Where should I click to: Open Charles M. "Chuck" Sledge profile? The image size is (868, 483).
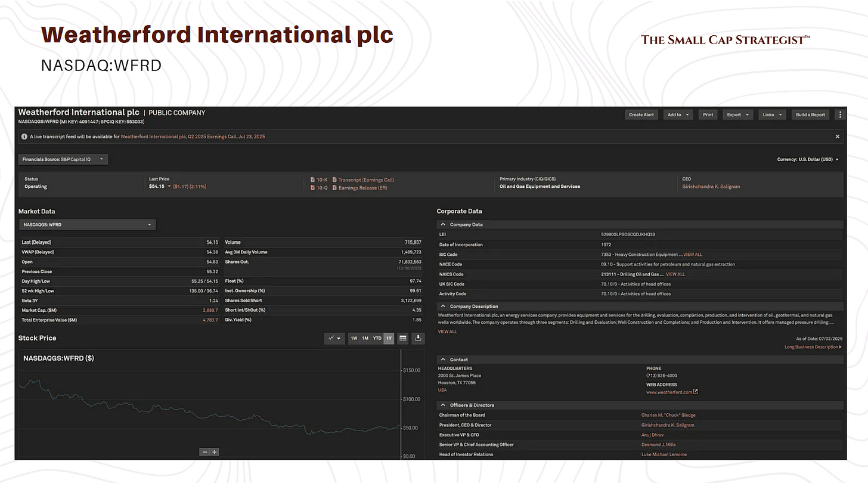[668, 415]
